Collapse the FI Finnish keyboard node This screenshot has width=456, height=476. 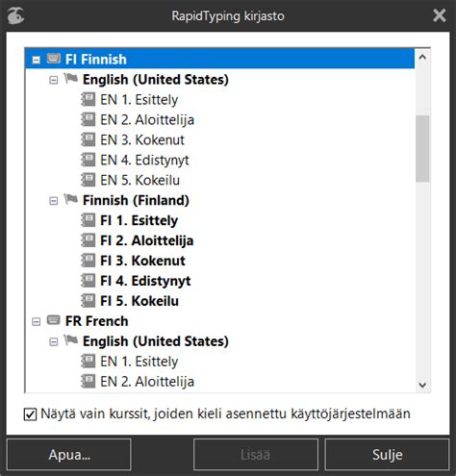click(37, 60)
